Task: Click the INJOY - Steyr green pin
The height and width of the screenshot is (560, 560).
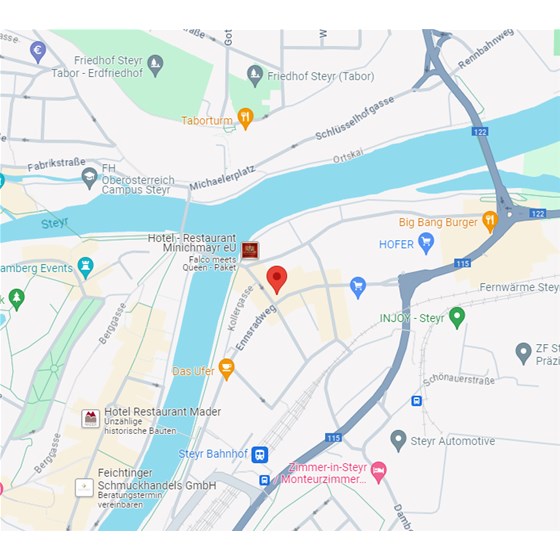Action: (457, 317)
